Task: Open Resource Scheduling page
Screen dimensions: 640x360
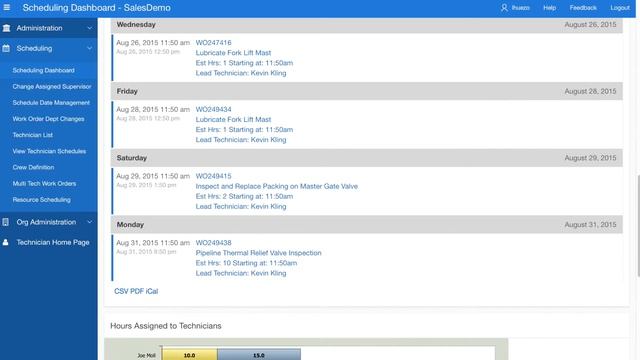Action: click(41, 200)
